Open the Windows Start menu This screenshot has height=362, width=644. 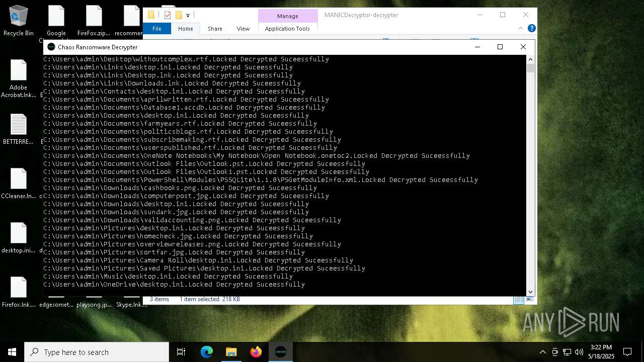[12, 352]
